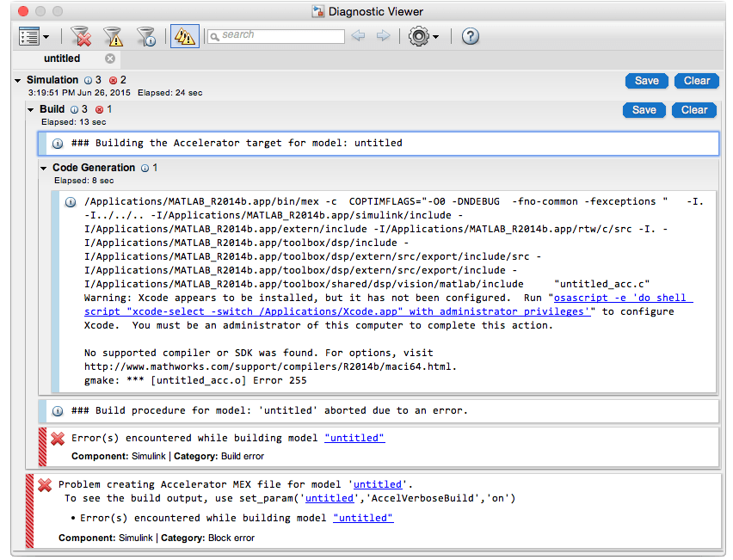733x560 pixels.
Task: Click info icon beside Building the Accelerator message
Action: pyautogui.click(x=57, y=144)
